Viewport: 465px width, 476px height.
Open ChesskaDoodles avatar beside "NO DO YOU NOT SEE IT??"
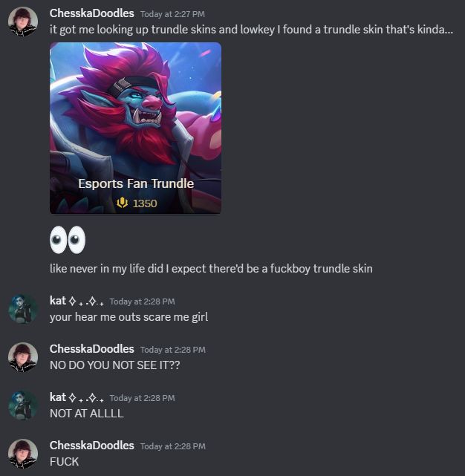coord(23,357)
